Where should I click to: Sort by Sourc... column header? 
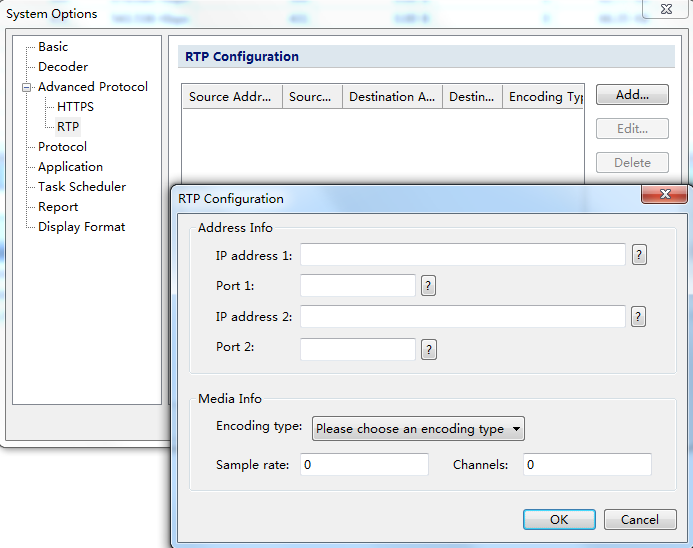312,97
